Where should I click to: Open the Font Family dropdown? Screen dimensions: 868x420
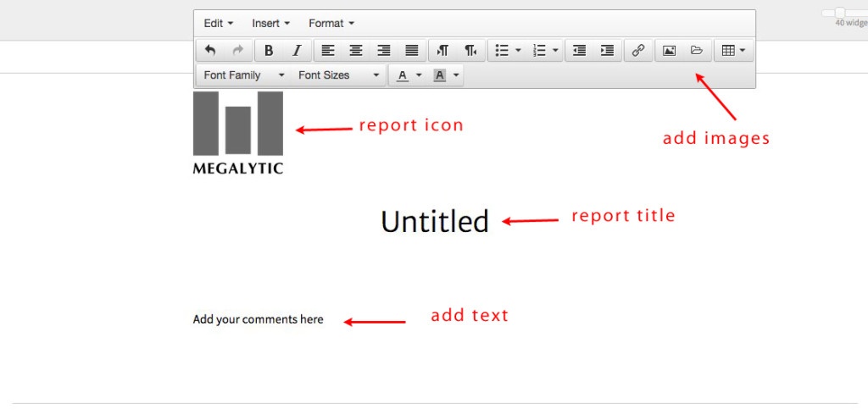pyautogui.click(x=244, y=75)
